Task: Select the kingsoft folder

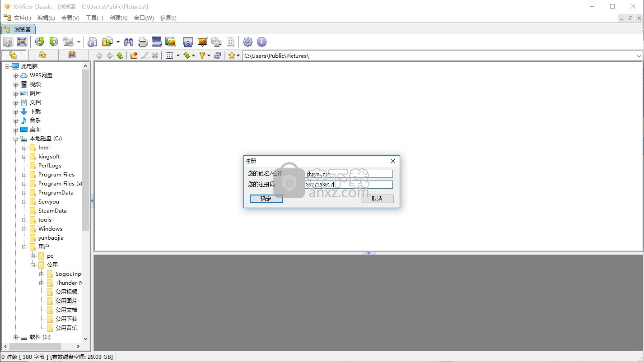Action: [x=49, y=157]
